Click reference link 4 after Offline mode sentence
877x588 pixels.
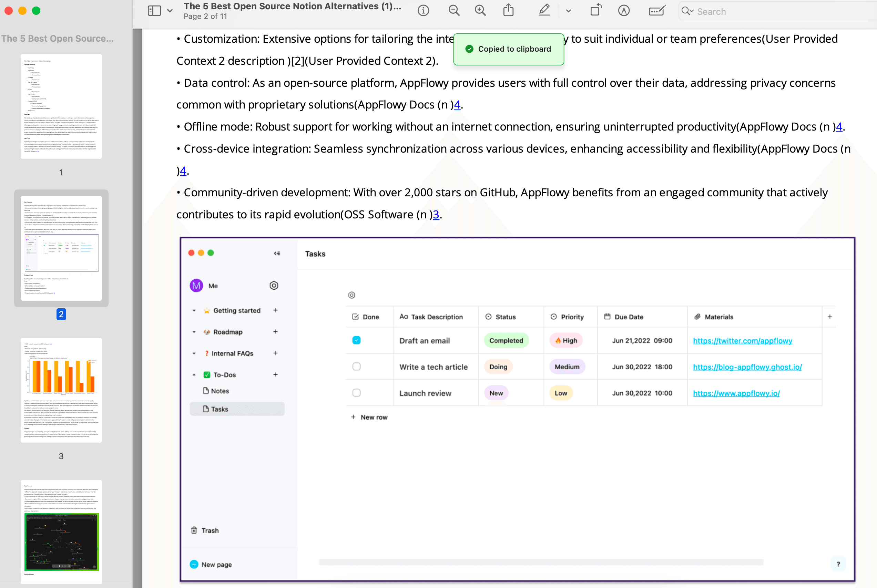839,127
